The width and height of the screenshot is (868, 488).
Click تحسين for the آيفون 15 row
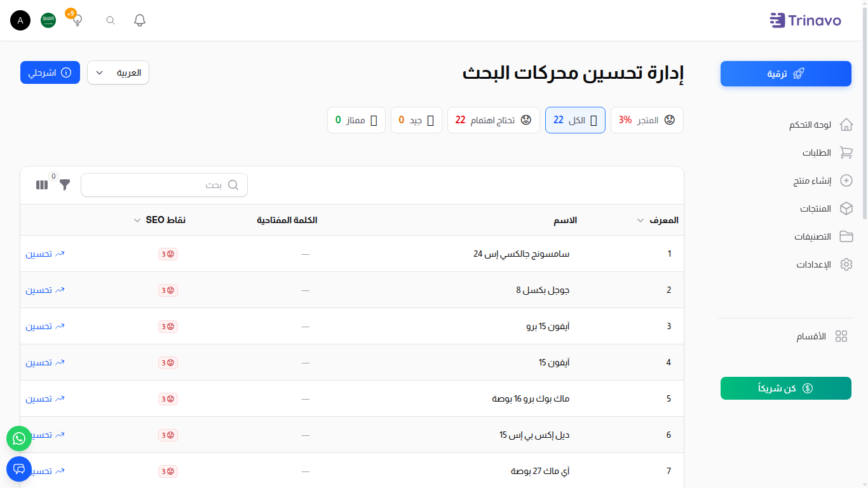[x=45, y=362]
